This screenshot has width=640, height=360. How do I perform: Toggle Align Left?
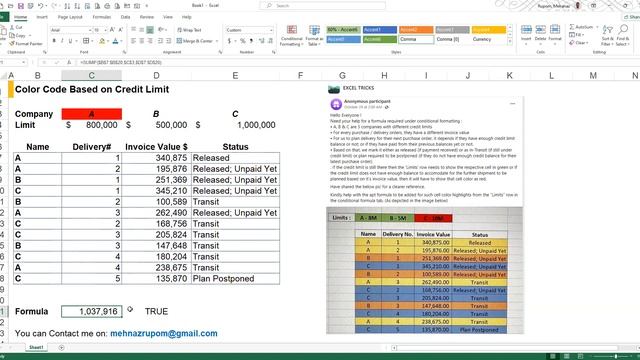(x=133, y=41)
